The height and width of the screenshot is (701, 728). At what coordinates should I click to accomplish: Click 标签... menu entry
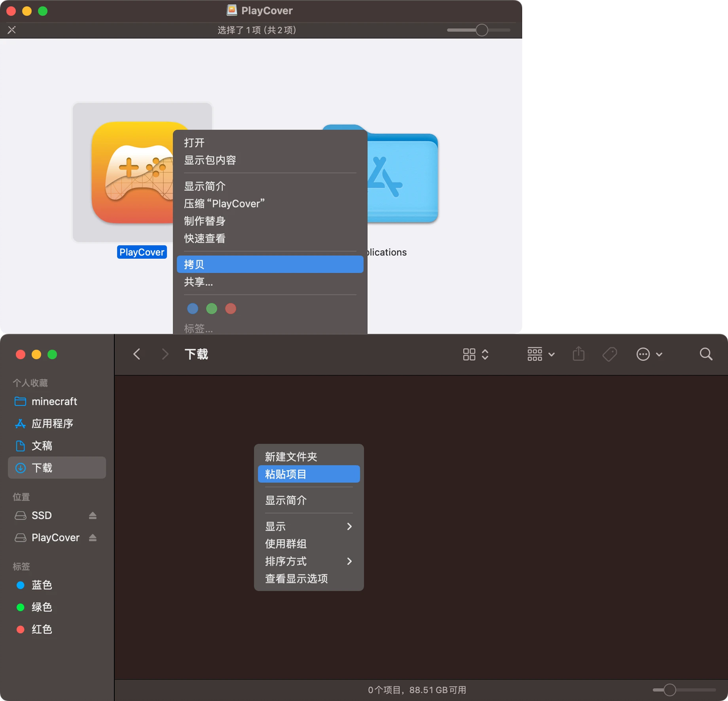(270, 329)
